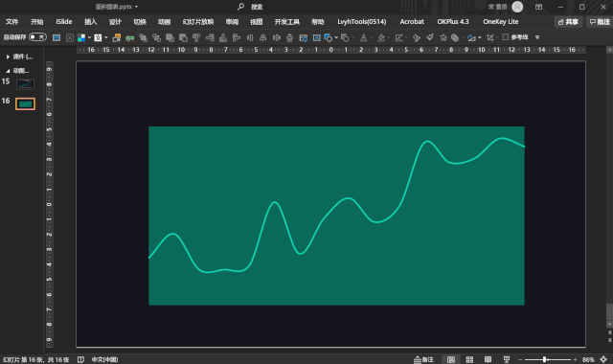The height and width of the screenshot is (364, 613).
Task: Collapse the second slide section
Action: tap(8, 71)
